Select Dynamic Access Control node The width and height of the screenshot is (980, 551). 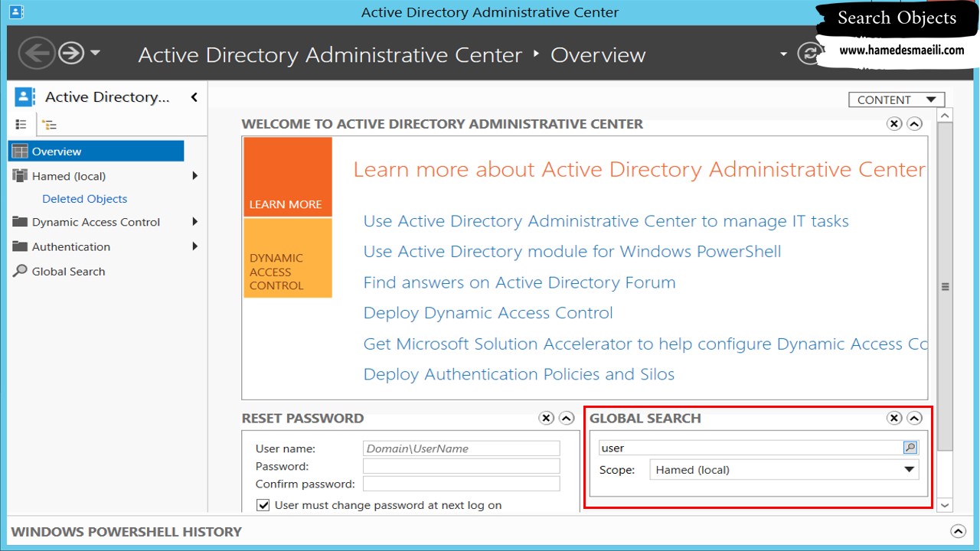[96, 222]
